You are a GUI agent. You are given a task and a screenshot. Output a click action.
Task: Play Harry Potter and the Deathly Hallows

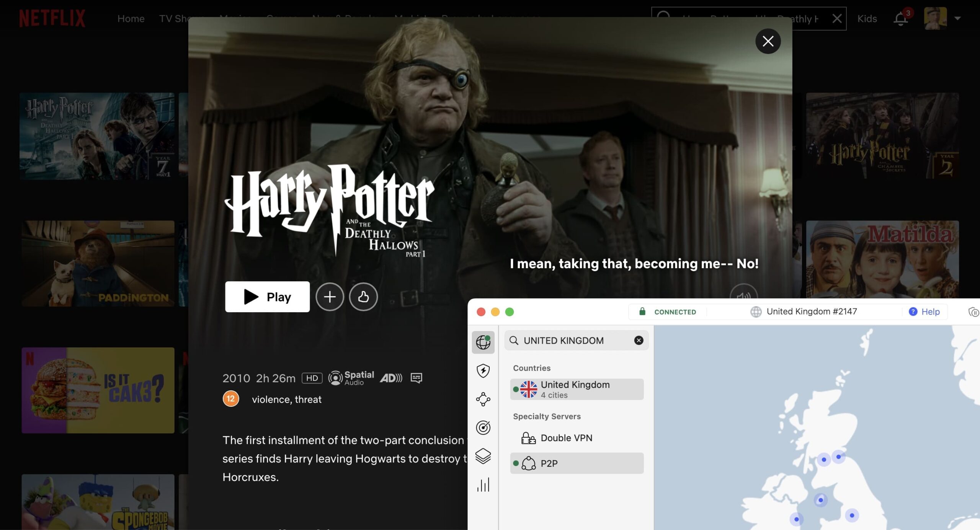coord(267,297)
